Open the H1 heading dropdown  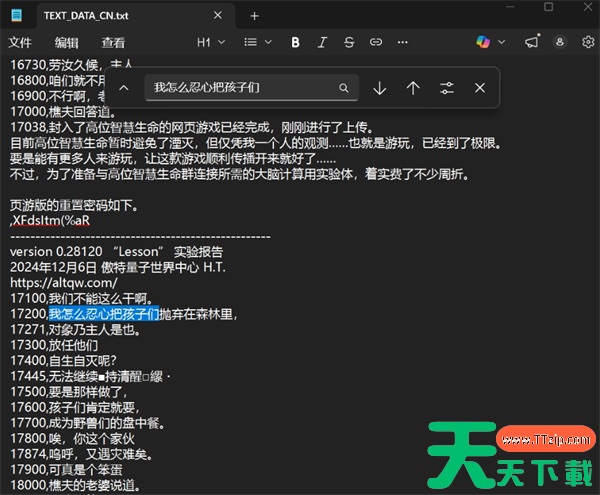click(x=211, y=42)
